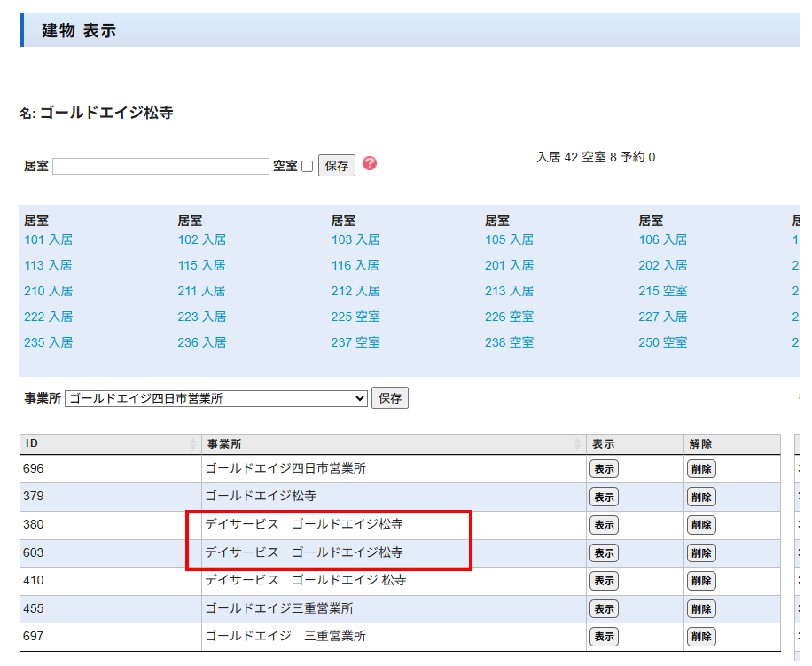The width and height of the screenshot is (812, 666).
Task: Open vacant room link 238 空室
Action: [x=509, y=342]
